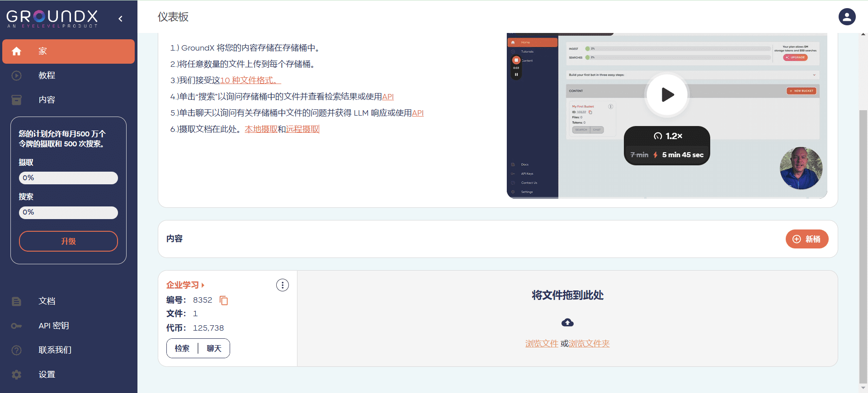
Task: Copy bucket ID 8352 with copy icon
Action: [x=224, y=300]
